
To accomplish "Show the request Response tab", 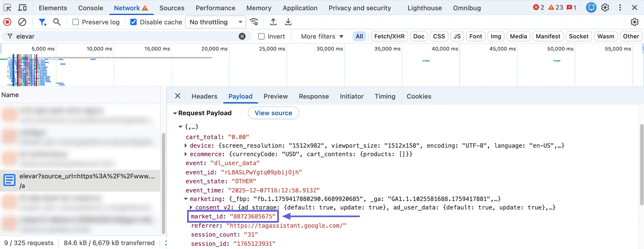I will click(x=314, y=96).
